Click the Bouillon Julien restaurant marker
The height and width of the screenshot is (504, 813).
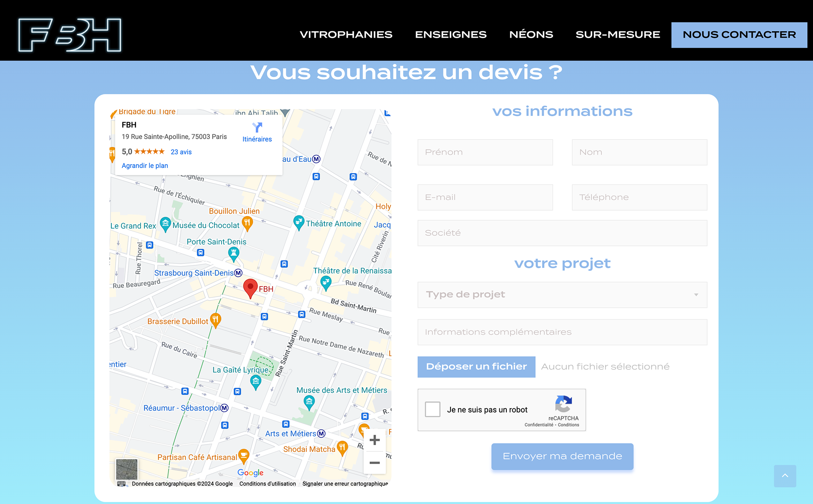[247, 223]
